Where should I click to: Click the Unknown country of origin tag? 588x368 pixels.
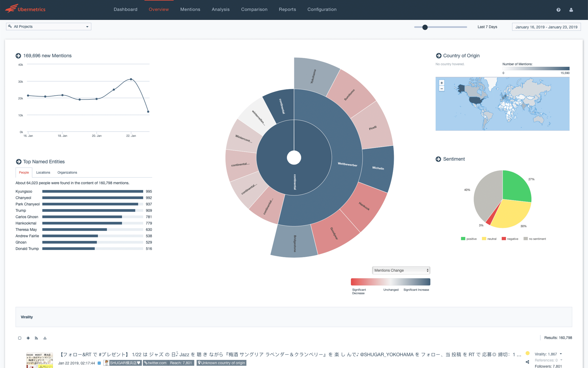coord(221,363)
